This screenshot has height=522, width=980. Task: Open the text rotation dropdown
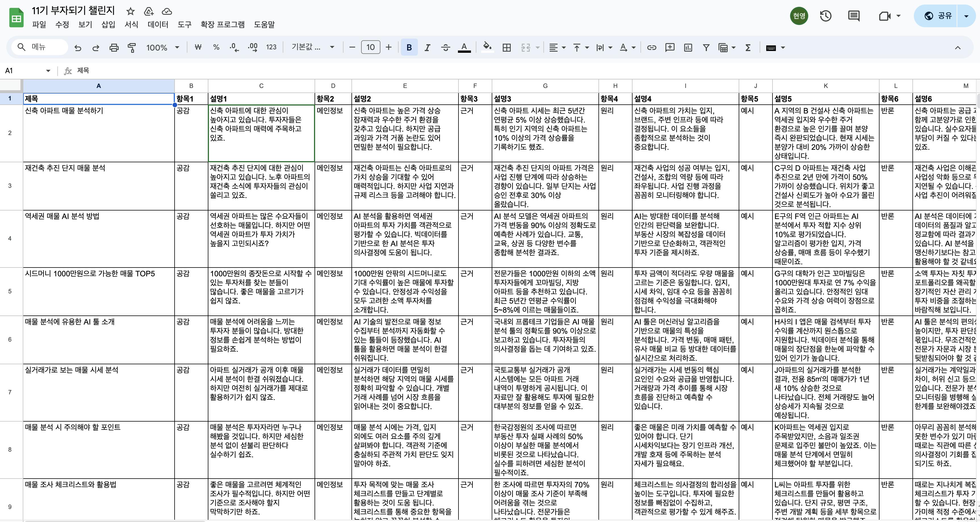pos(627,48)
